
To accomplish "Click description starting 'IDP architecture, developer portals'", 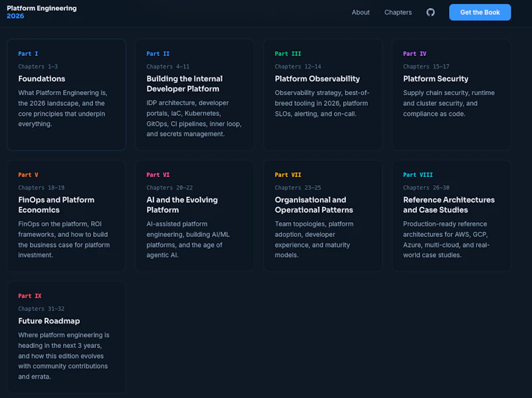I will pos(194,118).
